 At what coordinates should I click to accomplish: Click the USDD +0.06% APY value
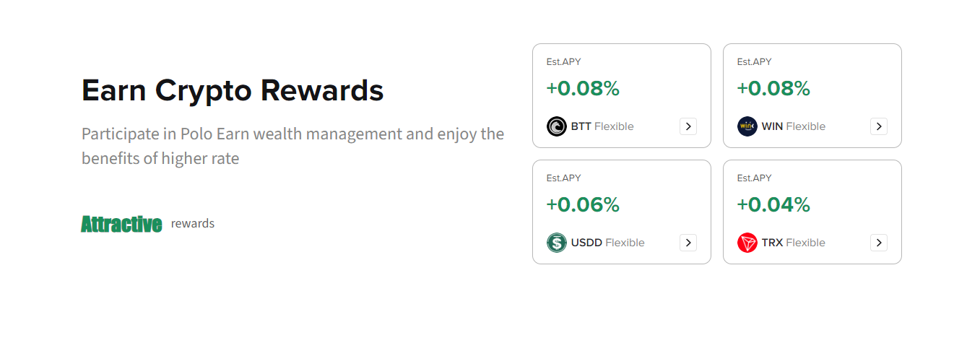tap(583, 205)
